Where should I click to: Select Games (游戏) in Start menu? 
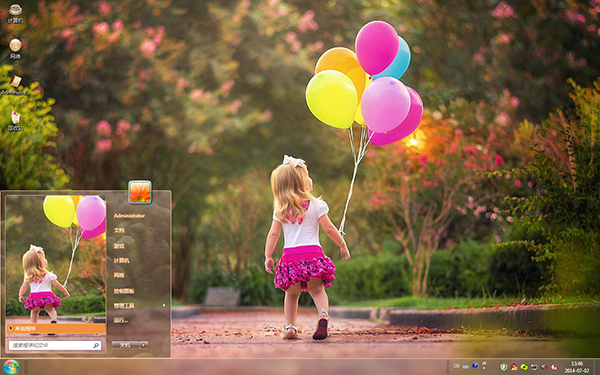[119, 246]
